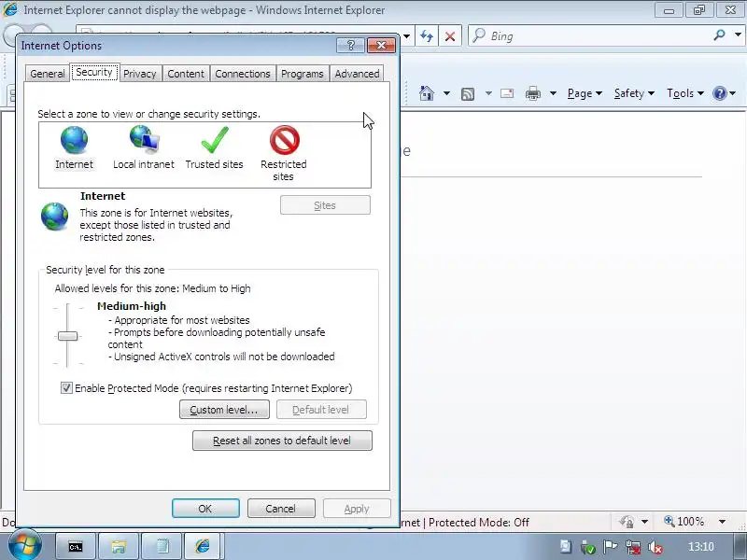
Task: Expand the Home button dropdown arrow
Action: tap(446, 93)
